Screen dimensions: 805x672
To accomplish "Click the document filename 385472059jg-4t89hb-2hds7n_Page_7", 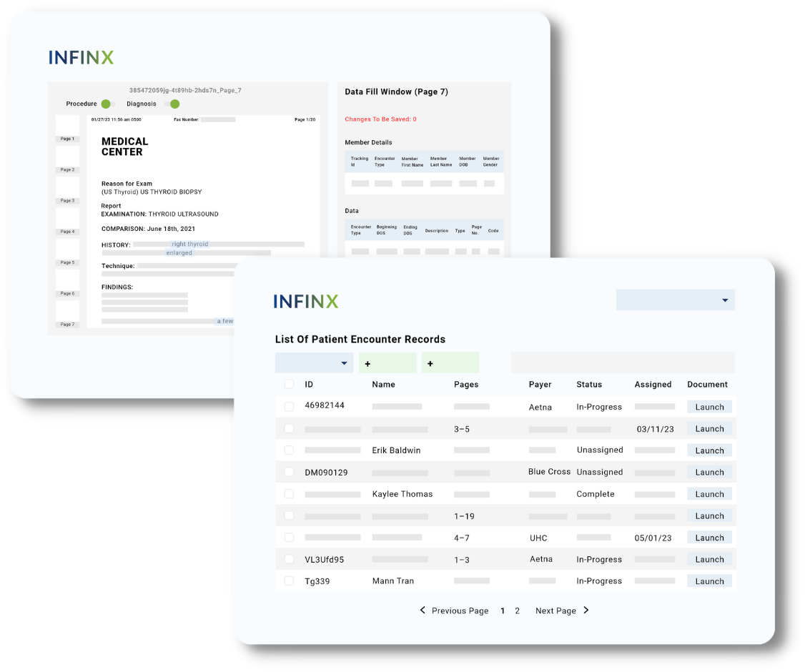I will click(185, 90).
